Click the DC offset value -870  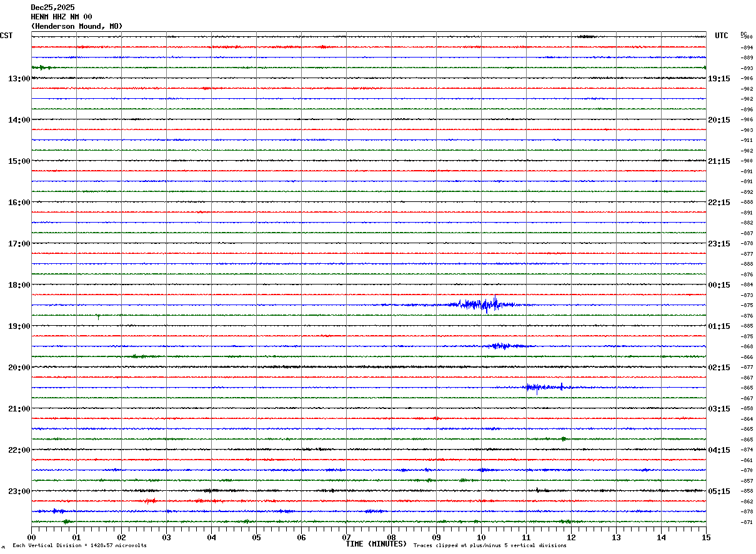pos(747,470)
